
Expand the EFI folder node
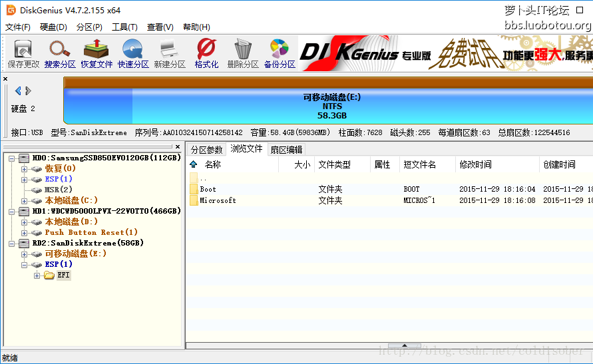tap(37, 275)
